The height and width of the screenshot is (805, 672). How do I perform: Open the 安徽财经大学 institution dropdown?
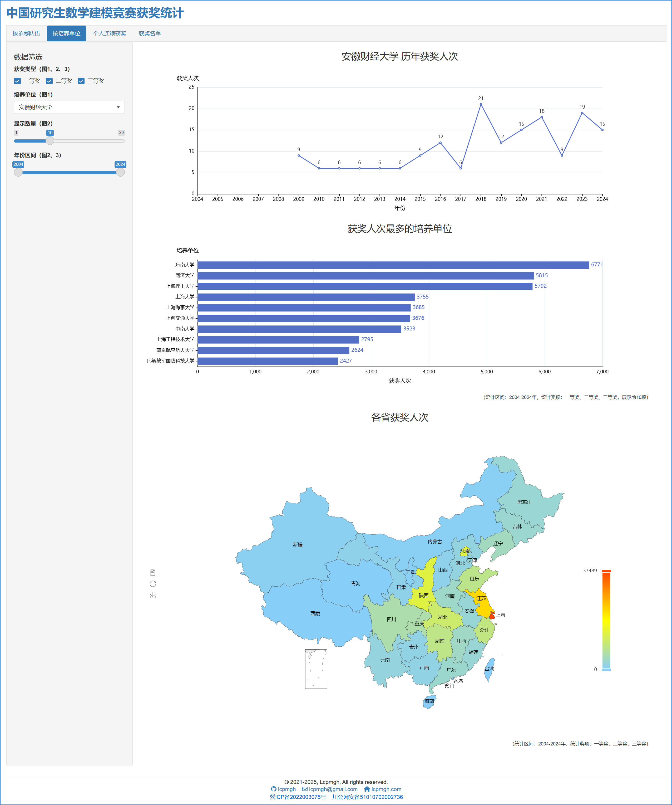[x=69, y=107]
